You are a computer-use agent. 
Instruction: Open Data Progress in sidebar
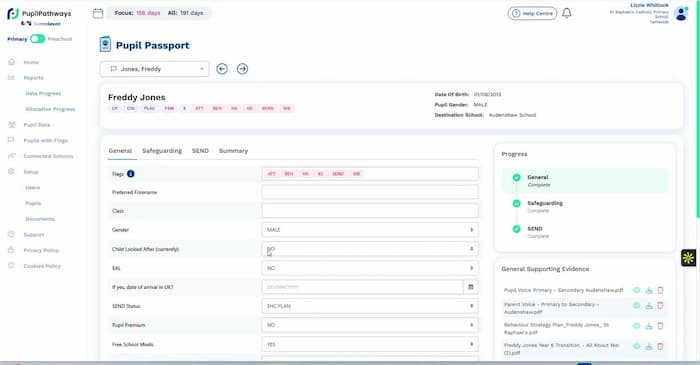[x=43, y=93]
